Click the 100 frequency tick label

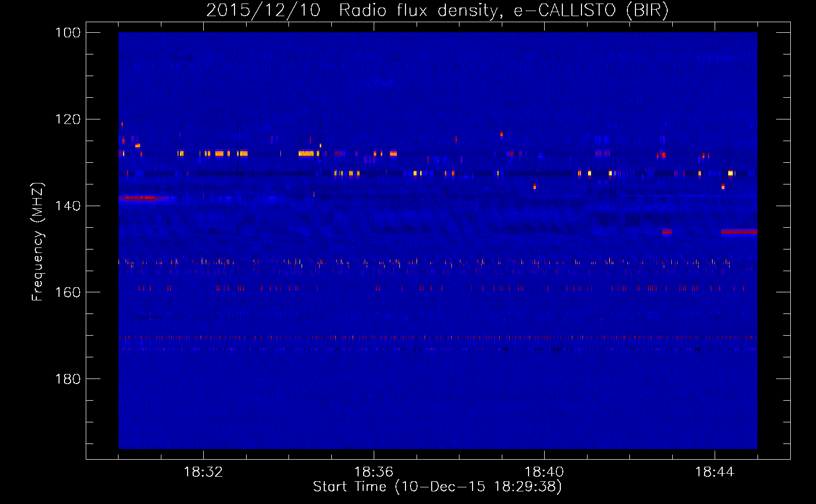pos(68,33)
